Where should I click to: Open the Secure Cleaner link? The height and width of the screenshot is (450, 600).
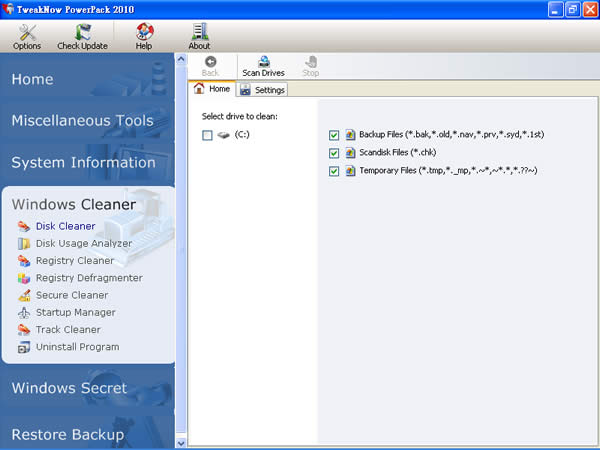72,295
